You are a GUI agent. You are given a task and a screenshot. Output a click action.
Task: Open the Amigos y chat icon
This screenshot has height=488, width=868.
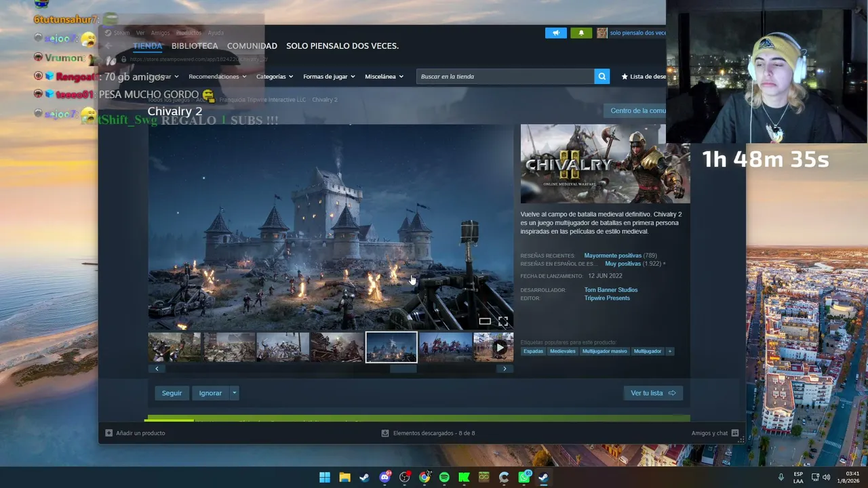734,433
